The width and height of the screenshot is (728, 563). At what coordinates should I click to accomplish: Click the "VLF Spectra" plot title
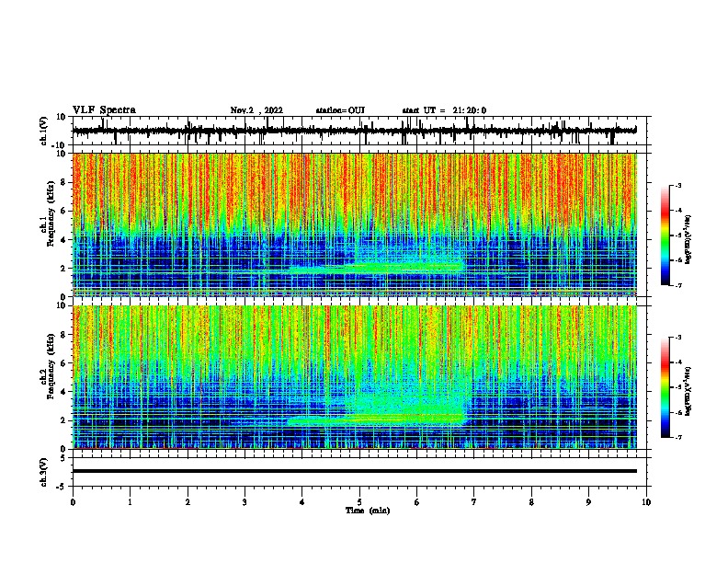[104, 110]
